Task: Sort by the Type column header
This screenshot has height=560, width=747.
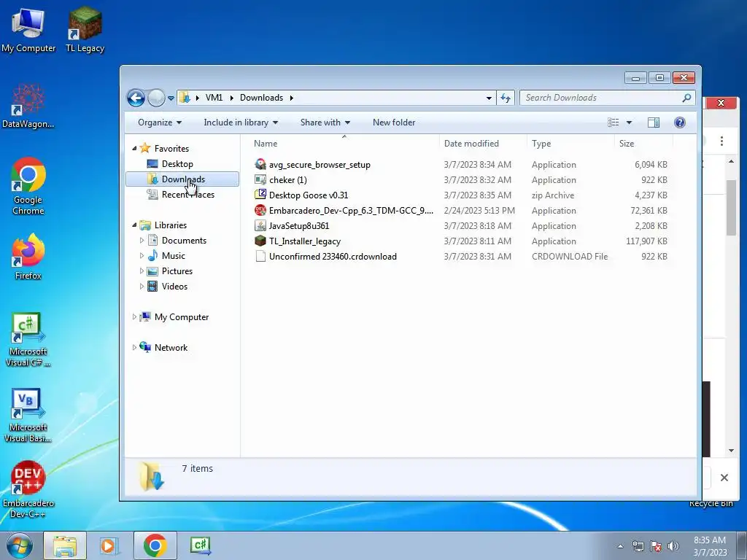Action: [x=541, y=144]
